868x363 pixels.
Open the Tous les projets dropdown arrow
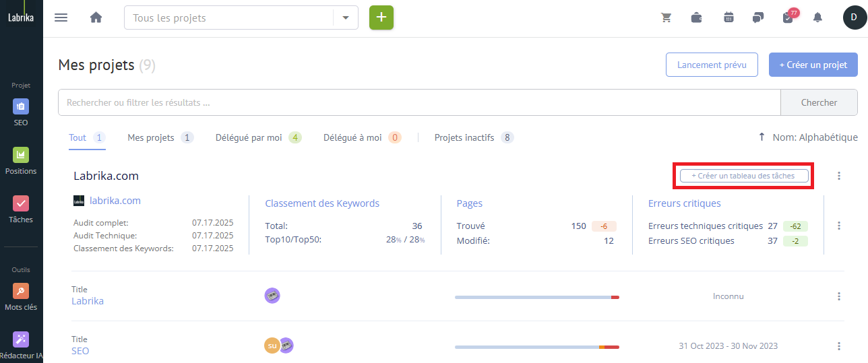pyautogui.click(x=346, y=18)
